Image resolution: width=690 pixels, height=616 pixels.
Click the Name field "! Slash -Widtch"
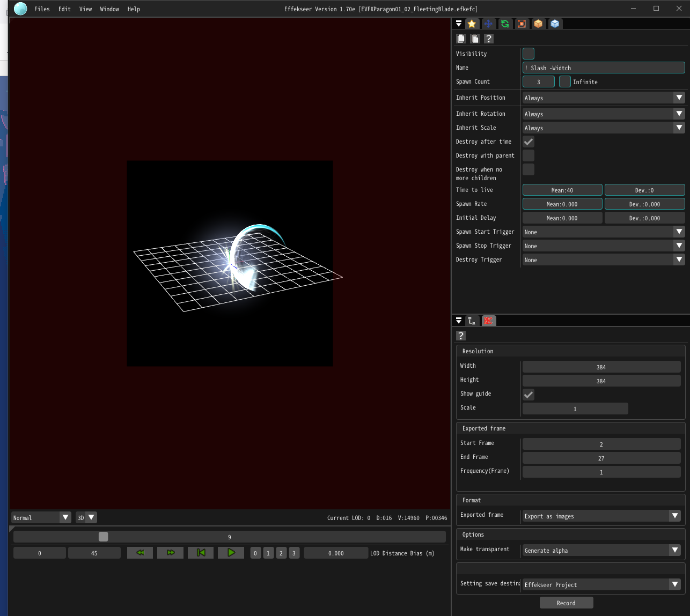[604, 68]
